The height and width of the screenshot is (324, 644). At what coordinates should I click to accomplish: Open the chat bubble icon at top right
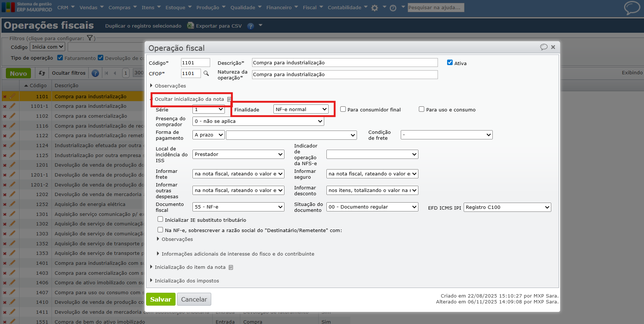632,8
